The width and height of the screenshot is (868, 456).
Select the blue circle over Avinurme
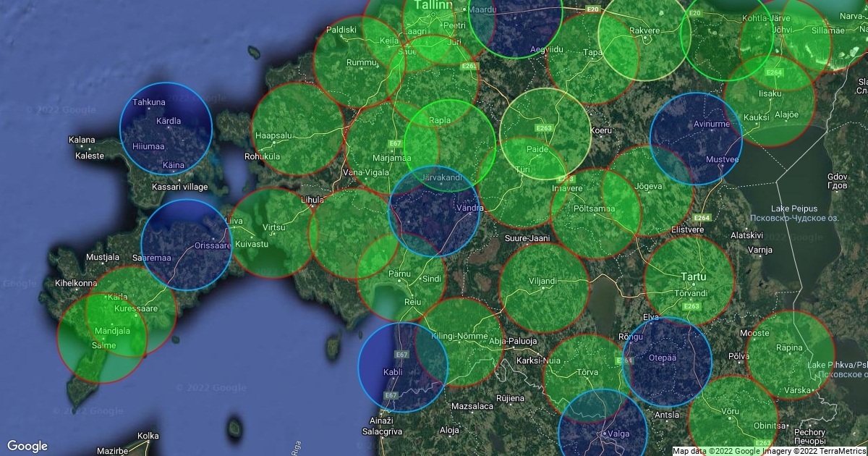(x=696, y=139)
